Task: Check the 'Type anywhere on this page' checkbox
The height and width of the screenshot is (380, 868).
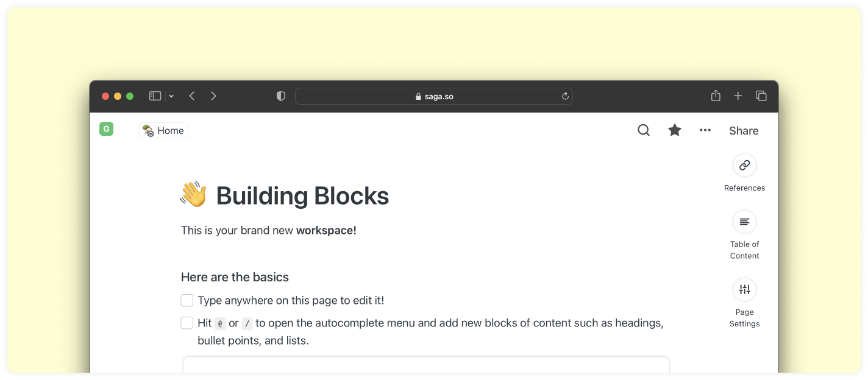Action: point(187,300)
